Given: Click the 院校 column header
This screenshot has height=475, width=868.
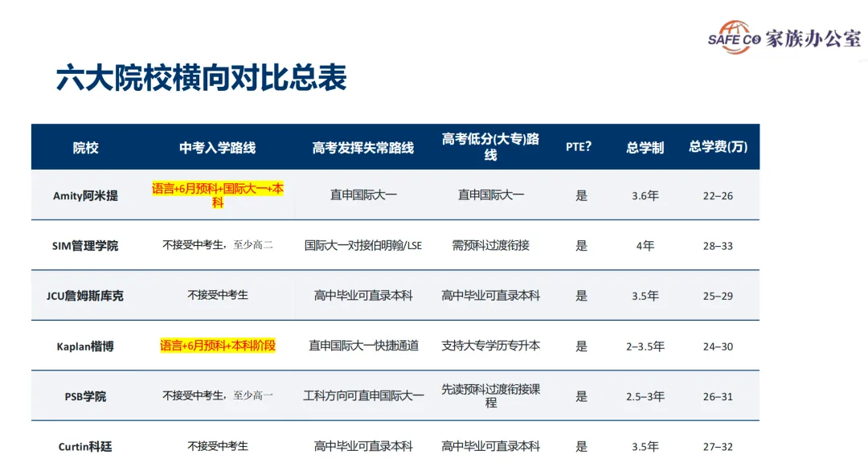Looking at the screenshot, I should click(85, 148).
